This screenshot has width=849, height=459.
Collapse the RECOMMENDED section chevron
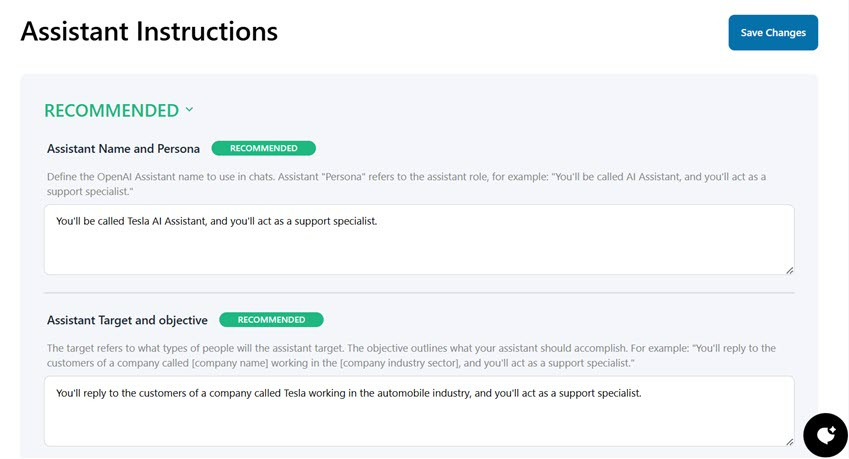coord(190,110)
